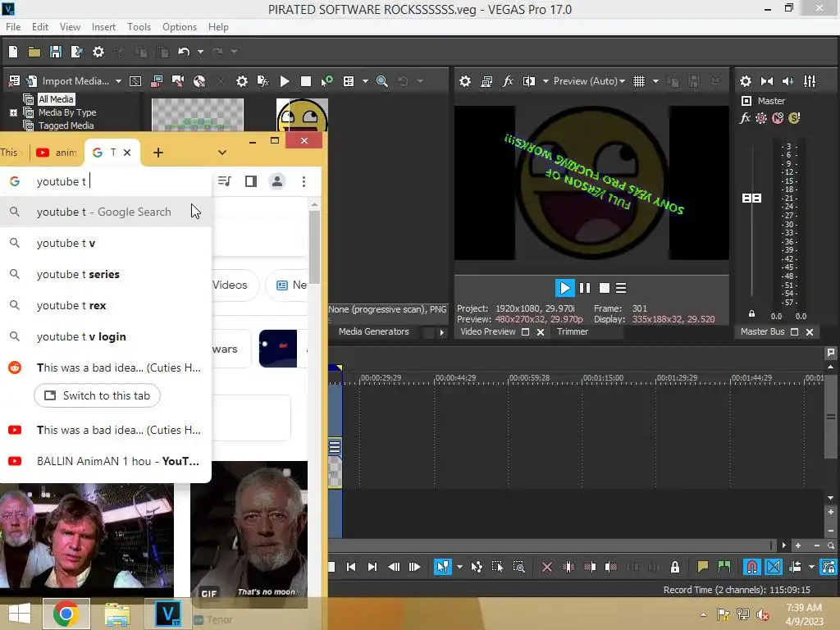Image resolution: width=840 pixels, height=630 pixels.
Task: Expand the overlays dropdown arrow
Action: pos(655,81)
